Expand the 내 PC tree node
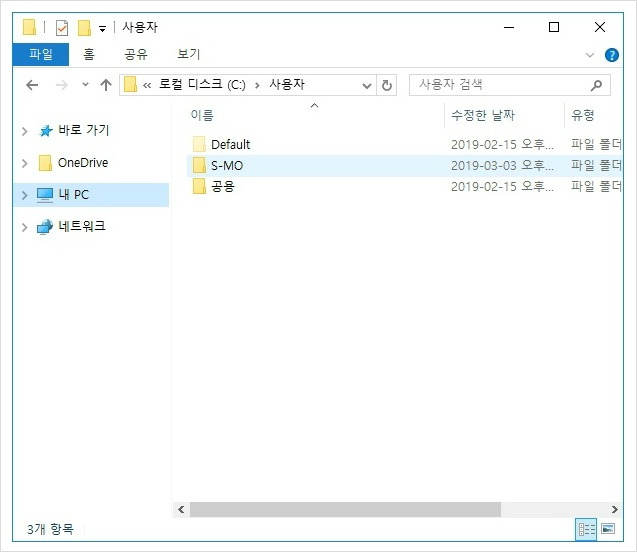637x552 pixels. coord(25,195)
